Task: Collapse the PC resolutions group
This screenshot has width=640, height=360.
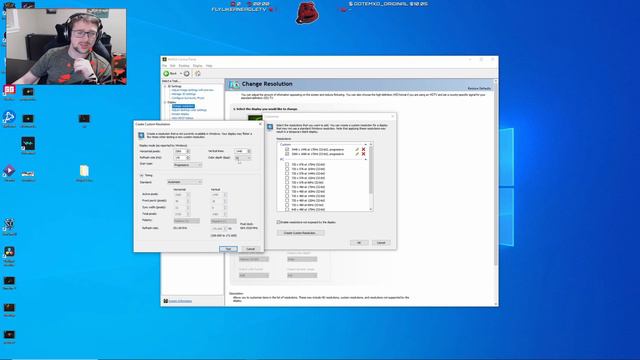Action: click(365, 159)
